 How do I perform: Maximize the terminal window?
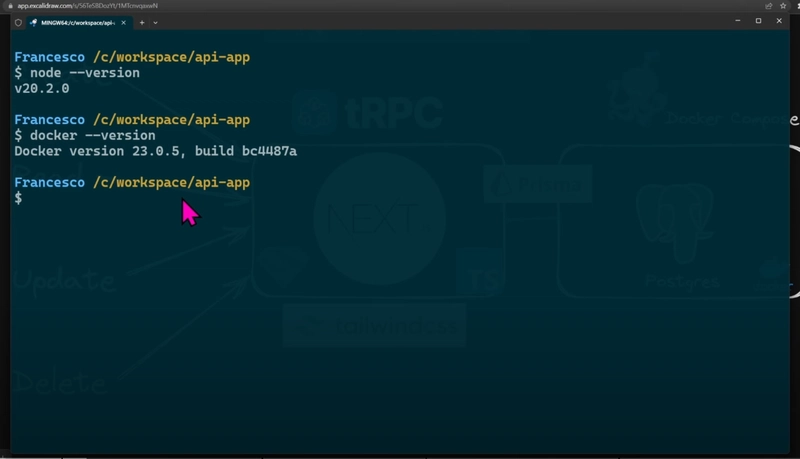pos(759,21)
